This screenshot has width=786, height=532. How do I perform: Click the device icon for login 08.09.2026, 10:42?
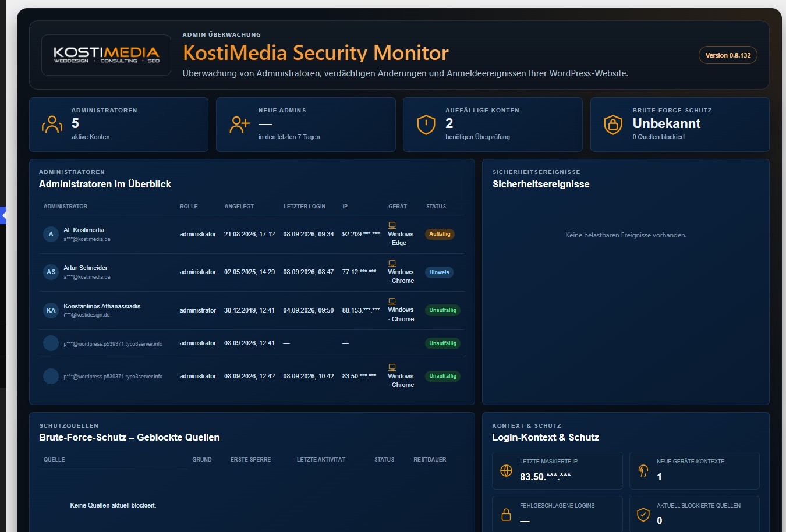pos(392,367)
